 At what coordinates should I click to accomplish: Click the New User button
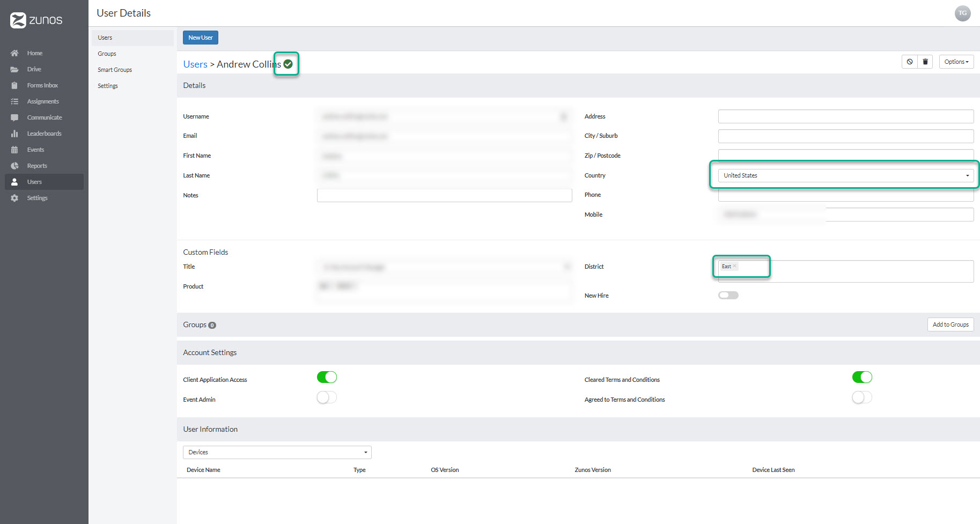tap(201, 38)
